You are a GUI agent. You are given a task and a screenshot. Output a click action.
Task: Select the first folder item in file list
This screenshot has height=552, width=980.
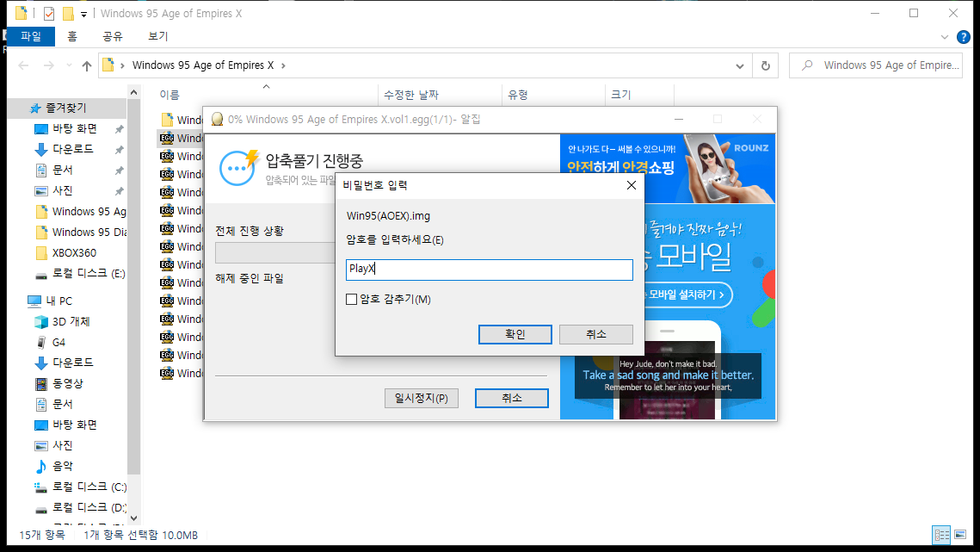point(181,120)
